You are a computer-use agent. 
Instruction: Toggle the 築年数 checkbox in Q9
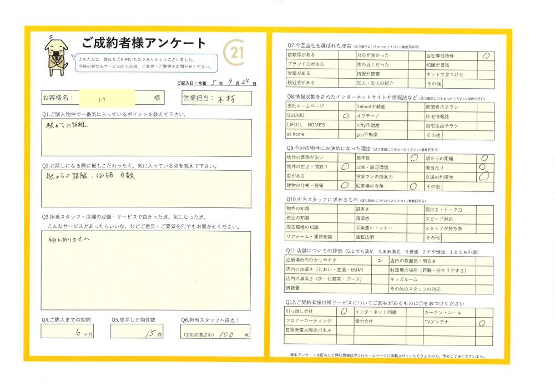(414, 158)
